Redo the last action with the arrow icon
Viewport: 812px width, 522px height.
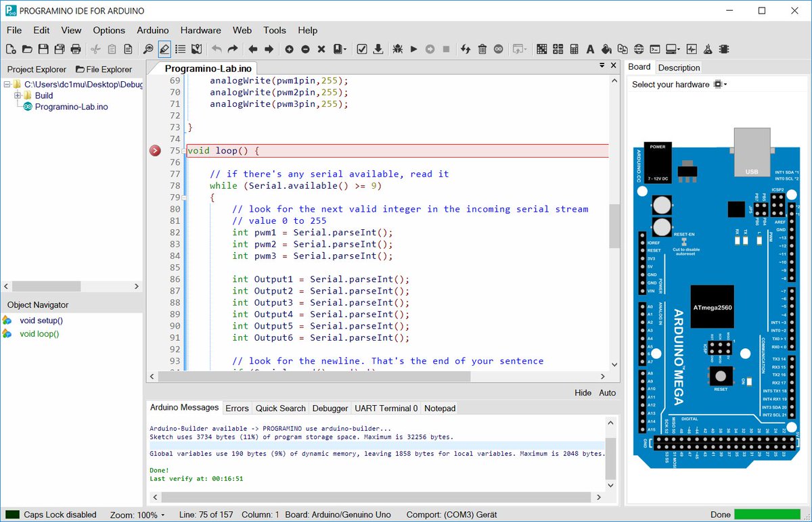(x=233, y=49)
